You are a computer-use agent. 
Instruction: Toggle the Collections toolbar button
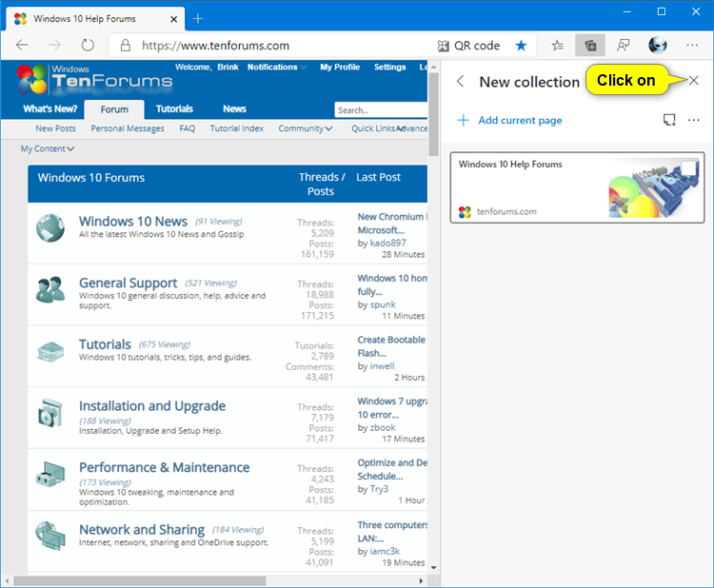[x=590, y=45]
